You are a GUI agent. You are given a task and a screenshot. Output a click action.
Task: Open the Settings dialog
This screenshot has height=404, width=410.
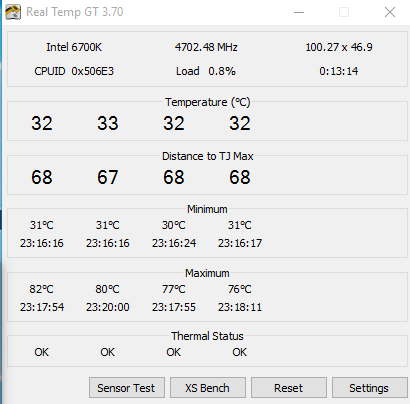tap(369, 388)
